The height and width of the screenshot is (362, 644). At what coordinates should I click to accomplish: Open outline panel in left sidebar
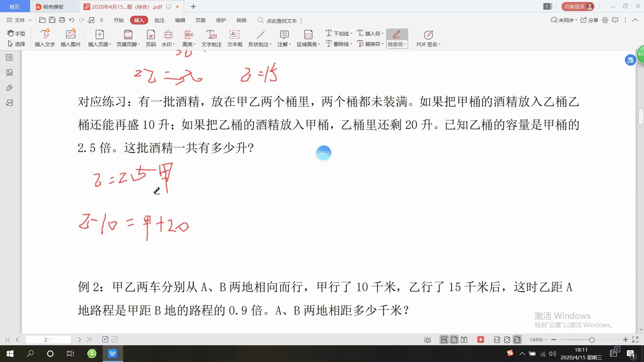click(x=9, y=58)
